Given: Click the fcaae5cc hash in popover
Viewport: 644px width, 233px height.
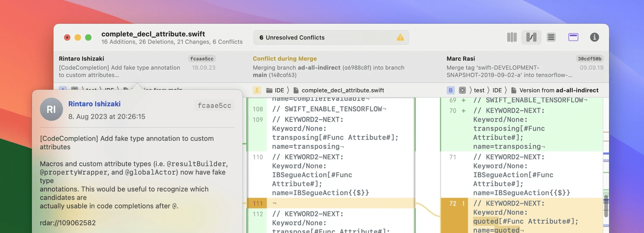Looking at the screenshot, I should (214, 106).
